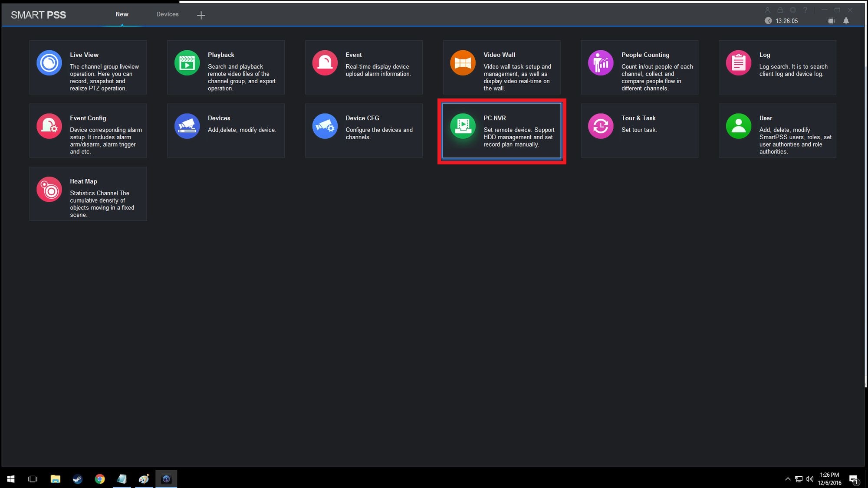Open the User management tile
The height and width of the screenshot is (488, 868).
coord(777,131)
